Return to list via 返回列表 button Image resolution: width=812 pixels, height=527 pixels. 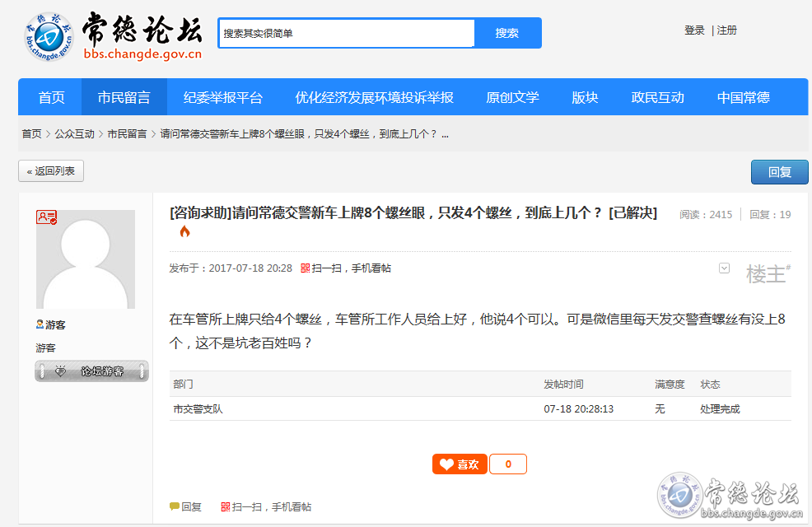[51, 171]
